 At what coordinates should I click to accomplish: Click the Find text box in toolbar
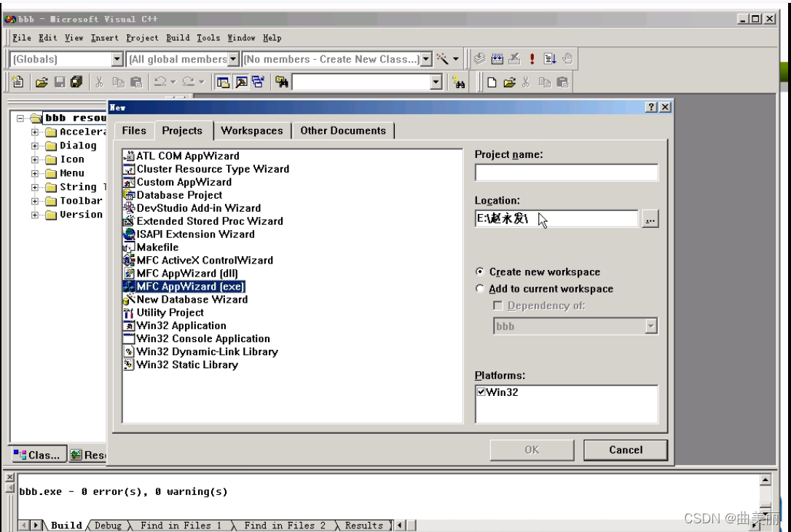click(361, 82)
